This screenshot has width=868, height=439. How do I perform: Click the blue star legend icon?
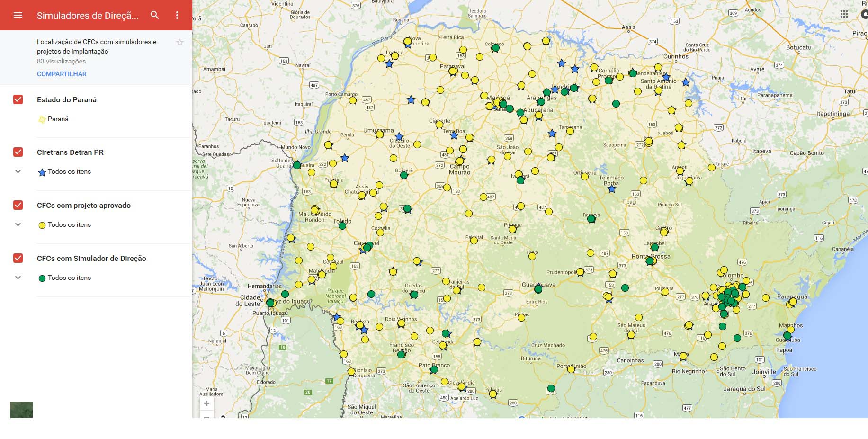[42, 172]
